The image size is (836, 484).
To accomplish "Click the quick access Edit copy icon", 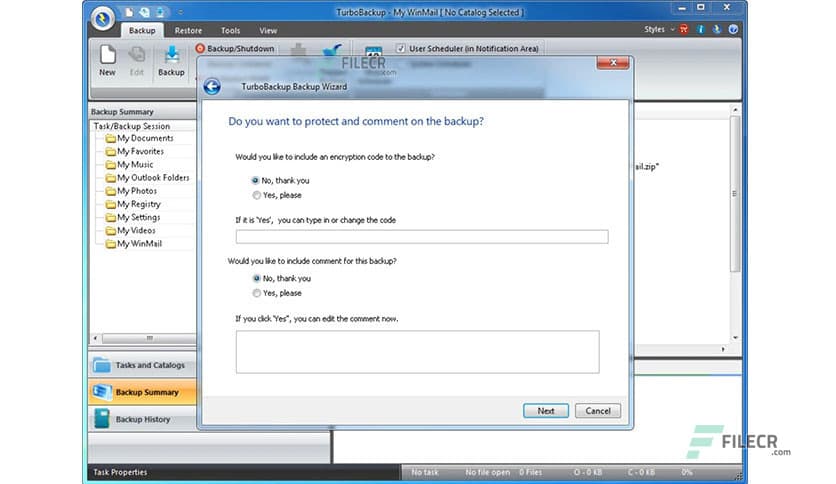I will 144,12.
